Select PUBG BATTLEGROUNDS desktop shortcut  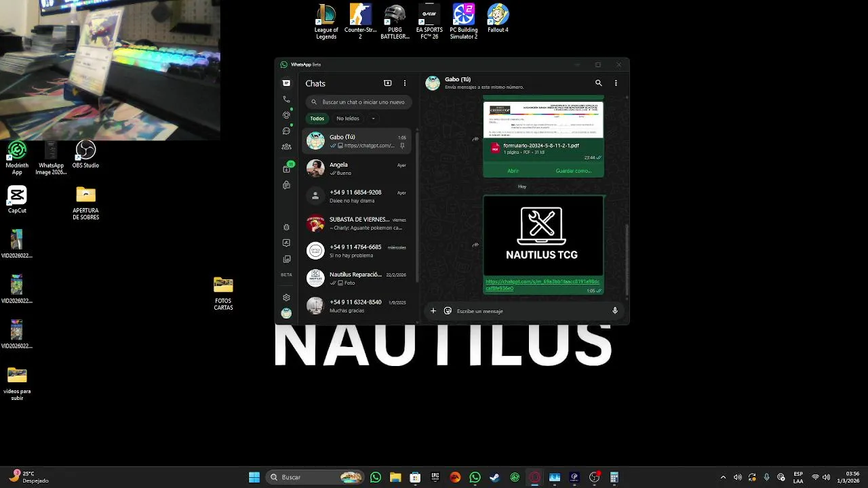pos(395,22)
